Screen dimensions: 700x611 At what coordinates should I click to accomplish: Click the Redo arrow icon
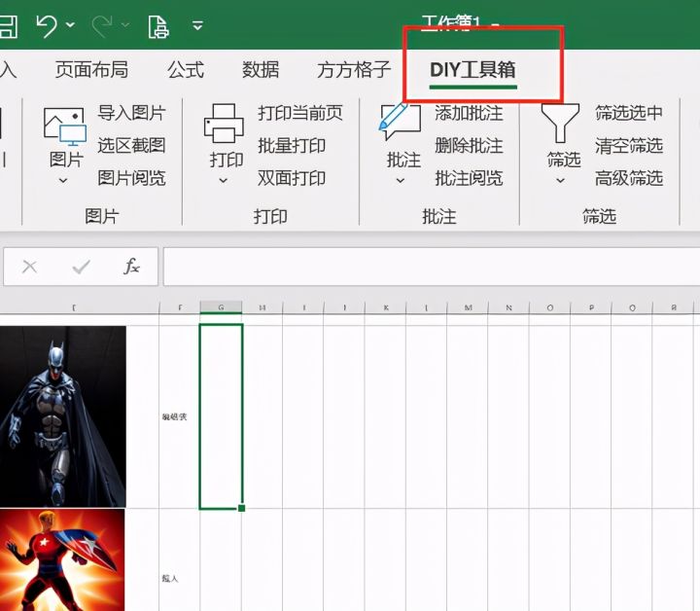(x=101, y=26)
